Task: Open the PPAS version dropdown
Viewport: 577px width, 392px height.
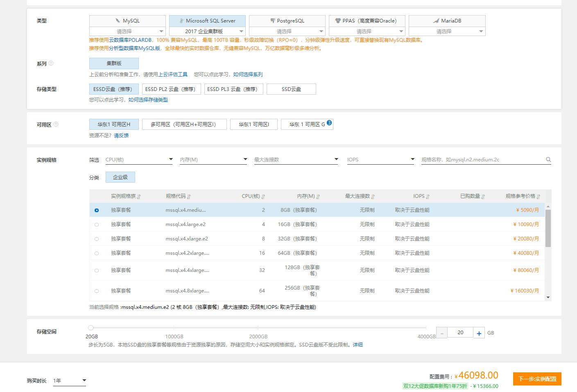Action: 367,31
